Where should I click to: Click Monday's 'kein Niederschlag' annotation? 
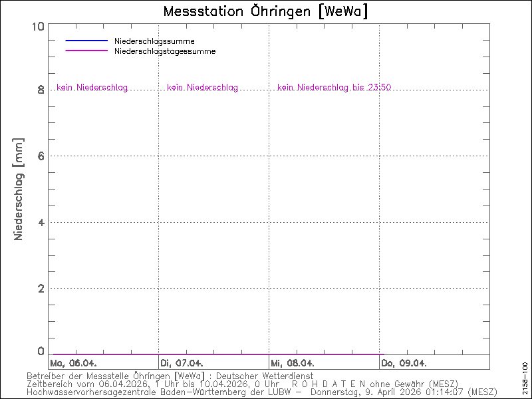[x=92, y=88]
